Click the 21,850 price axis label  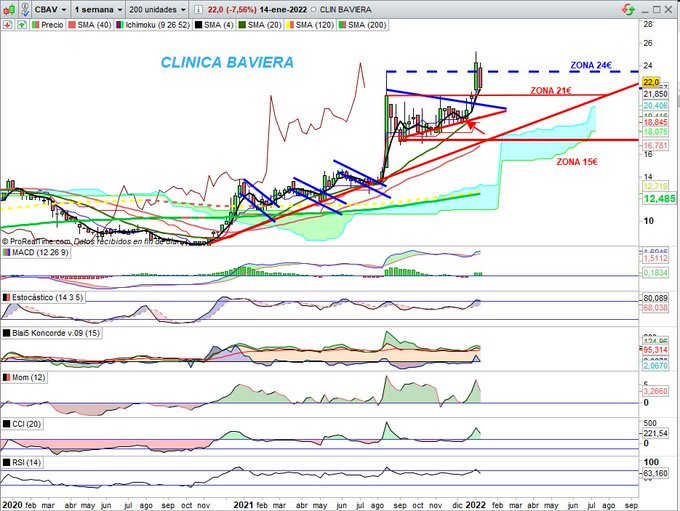pos(655,94)
